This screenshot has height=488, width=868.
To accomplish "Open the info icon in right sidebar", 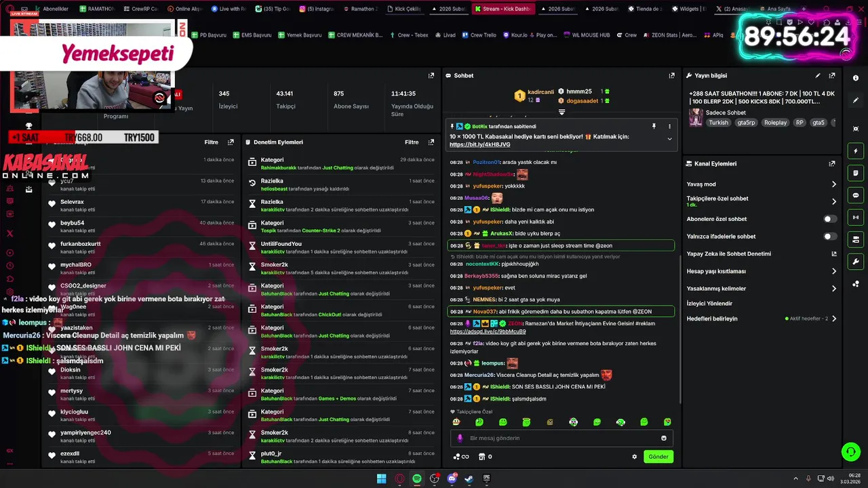I will (x=856, y=78).
